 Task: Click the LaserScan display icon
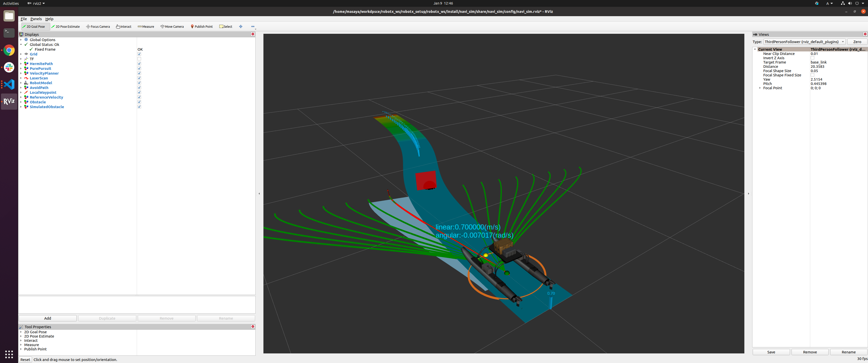(26, 78)
